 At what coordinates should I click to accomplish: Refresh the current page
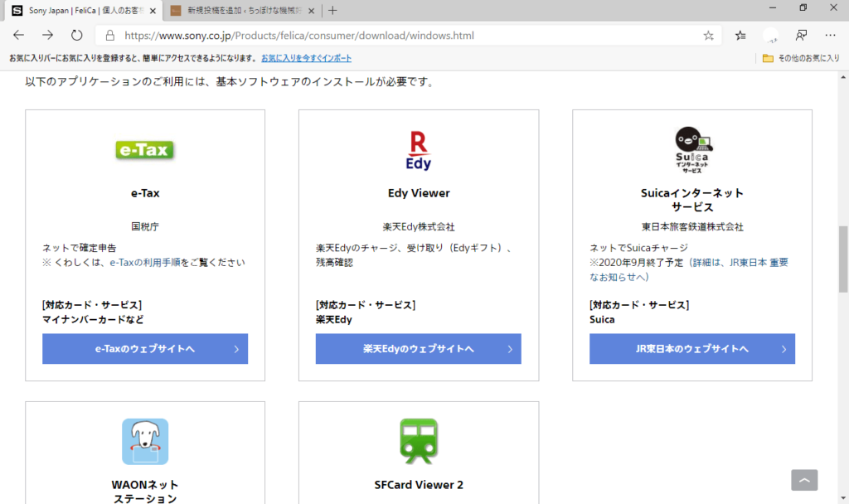pyautogui.click(x=77, y=35)
